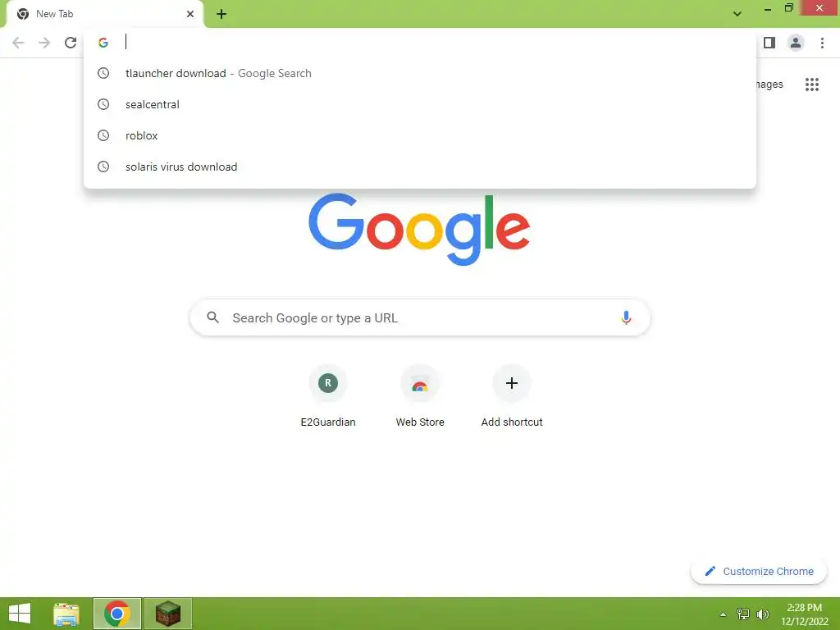
Task: Click the magnifier icon in search box
Action: click(212, 317)
